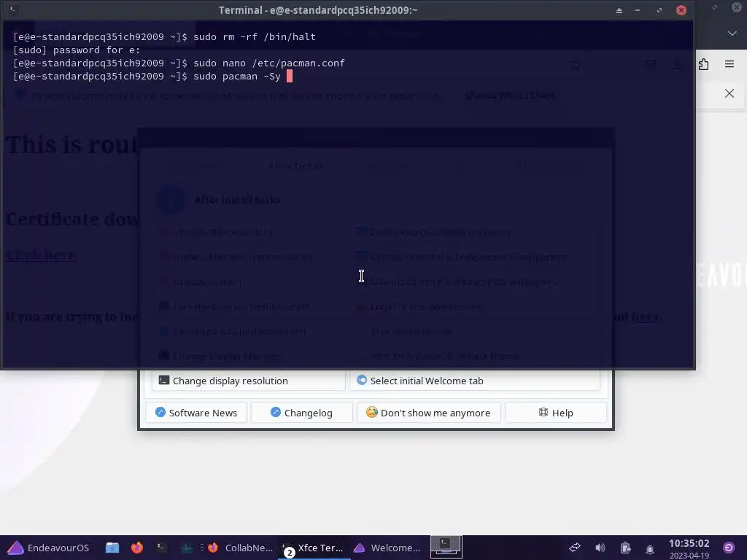Image resolution: width=747 pixels, height=560 pixels.
Task: Click Change display resolution in the Welcome window
Action: 248,381
